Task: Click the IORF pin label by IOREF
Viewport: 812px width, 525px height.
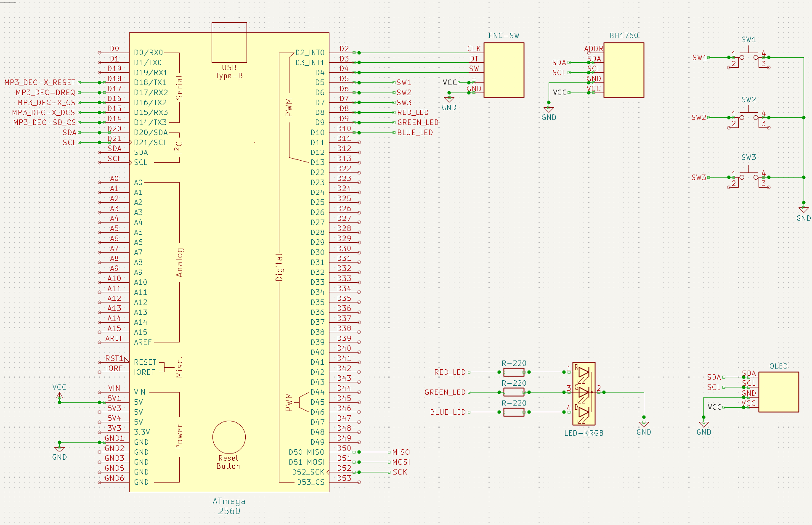Action: [114, 369]
